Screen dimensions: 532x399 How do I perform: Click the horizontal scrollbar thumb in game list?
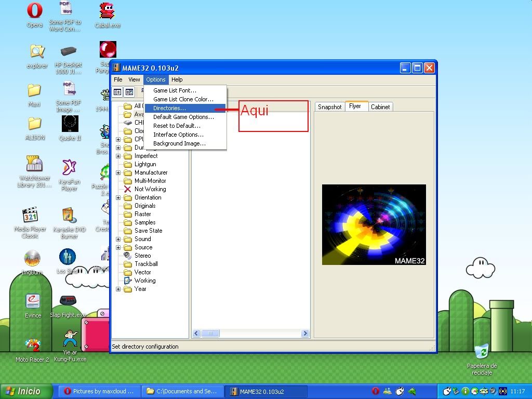(x=210, y=333)
